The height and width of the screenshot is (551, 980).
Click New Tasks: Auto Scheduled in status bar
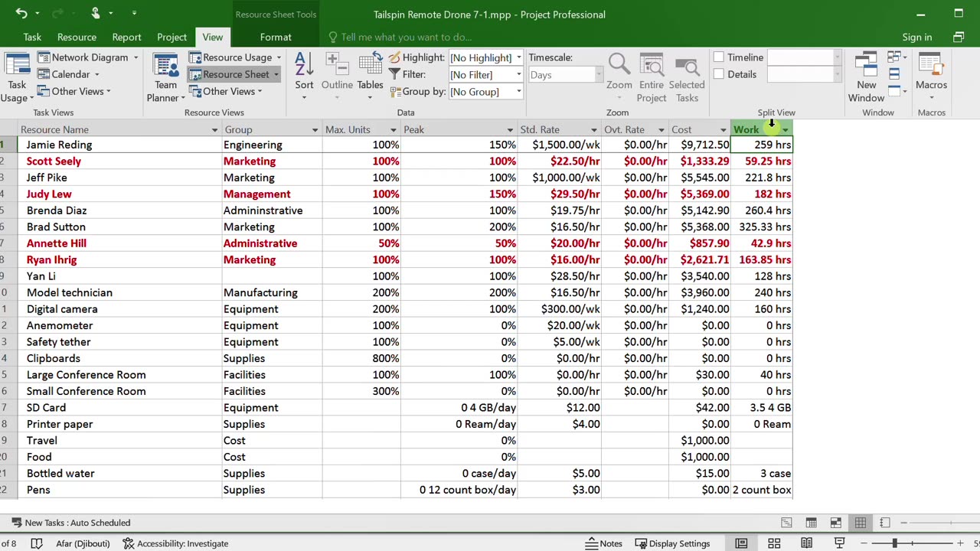pos(71,523)
